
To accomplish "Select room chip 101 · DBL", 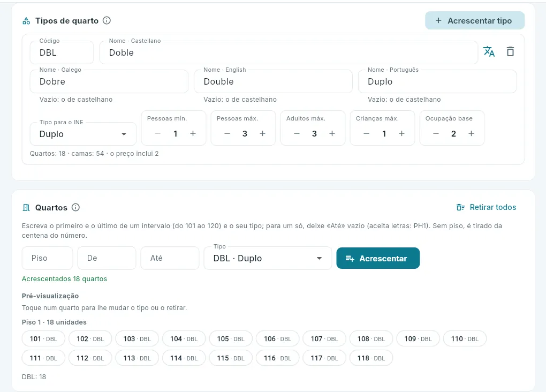I will coord(43,338).
